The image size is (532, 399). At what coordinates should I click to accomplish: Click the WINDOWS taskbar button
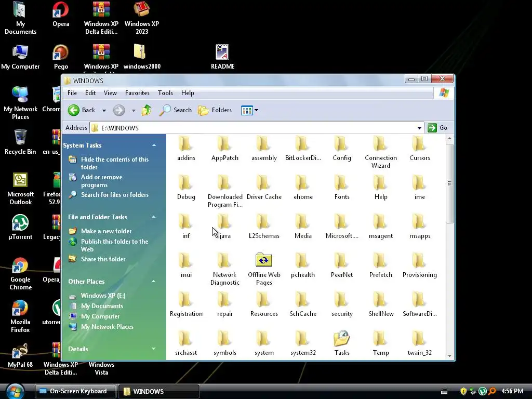coord(159,391)
